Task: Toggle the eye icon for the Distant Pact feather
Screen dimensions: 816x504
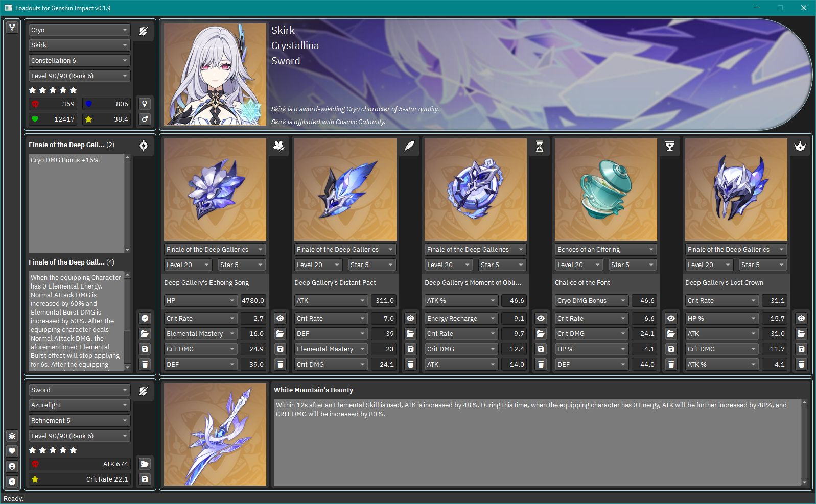Action: coord(411,318)
